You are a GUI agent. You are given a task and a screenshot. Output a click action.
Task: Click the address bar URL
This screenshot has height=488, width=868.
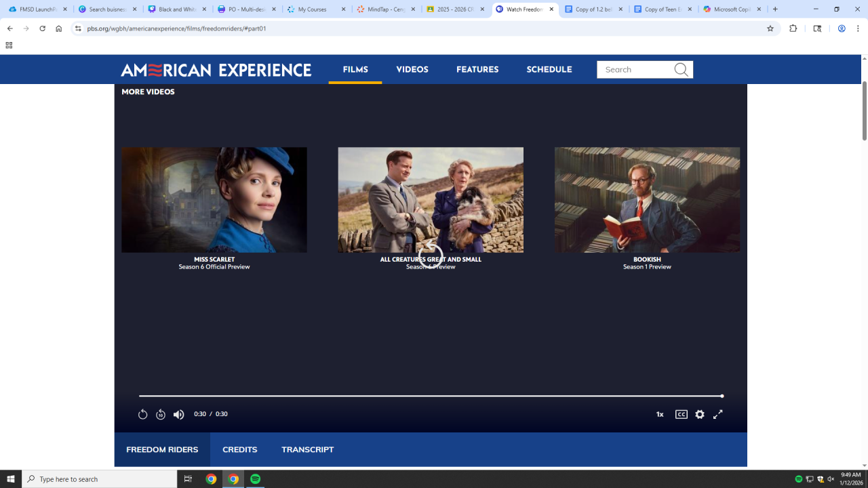tap(176, 28)
